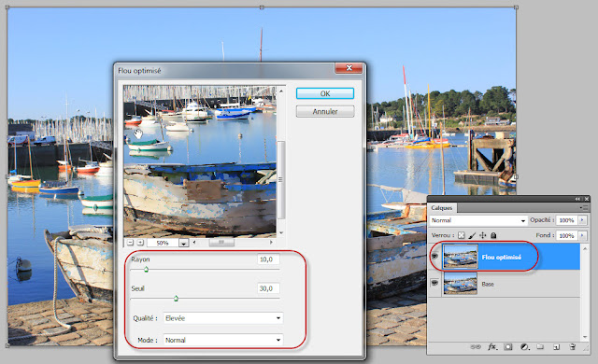Close the Flou optimisé dialog
Screen dimensions: 598x364
click(x=349, y=68)
